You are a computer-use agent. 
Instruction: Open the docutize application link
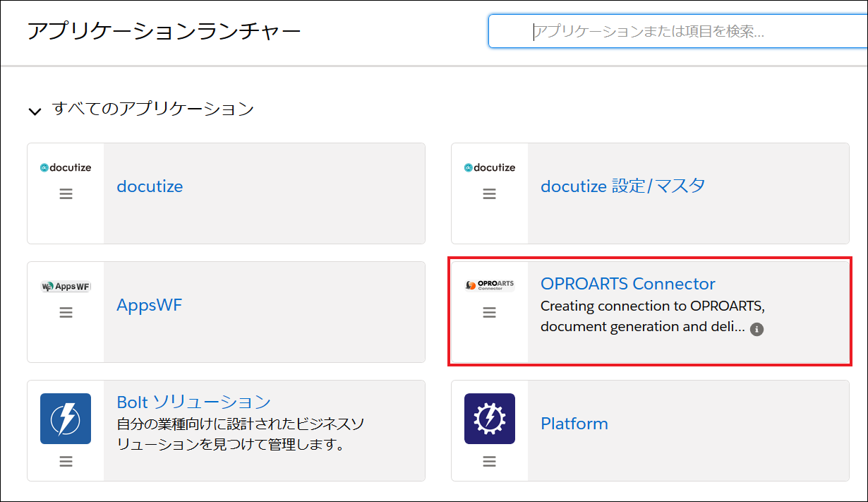pos(150,186)
